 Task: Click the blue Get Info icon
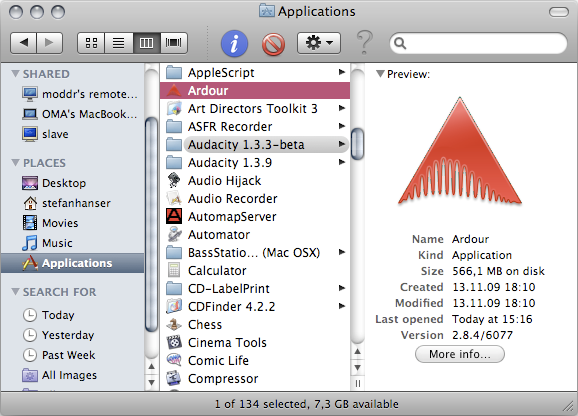[234, 43]
